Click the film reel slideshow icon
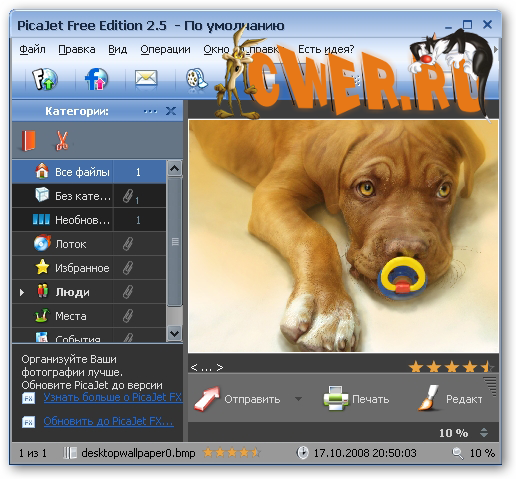 click(197, 79)
